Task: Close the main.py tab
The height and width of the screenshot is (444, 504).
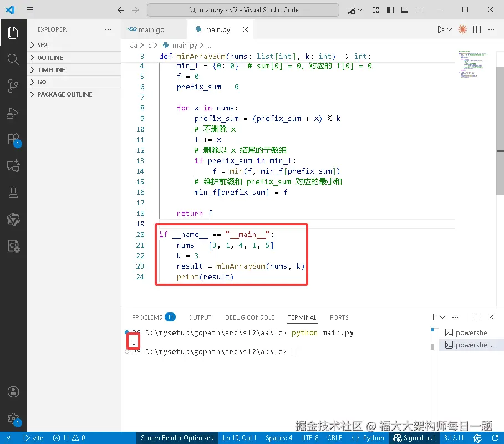Action: pyautogui.click(x=246, y=29)
